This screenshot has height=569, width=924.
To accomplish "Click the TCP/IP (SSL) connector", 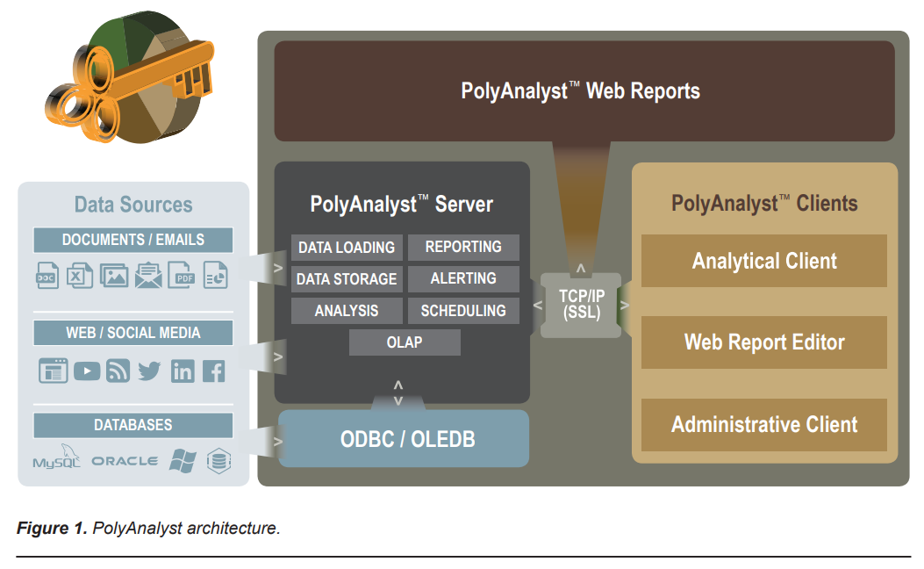I will click(x=581, y=305).
